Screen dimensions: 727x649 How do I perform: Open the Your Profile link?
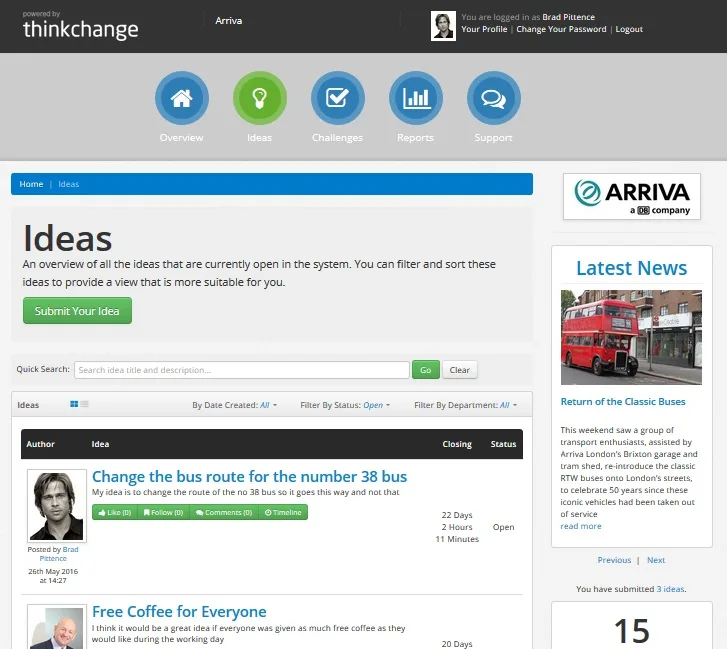484,29
